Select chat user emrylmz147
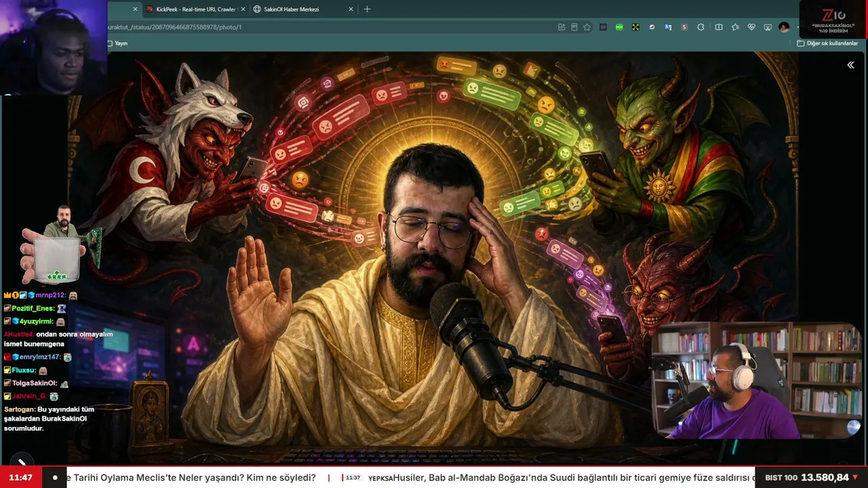 [x=40, y=357]
